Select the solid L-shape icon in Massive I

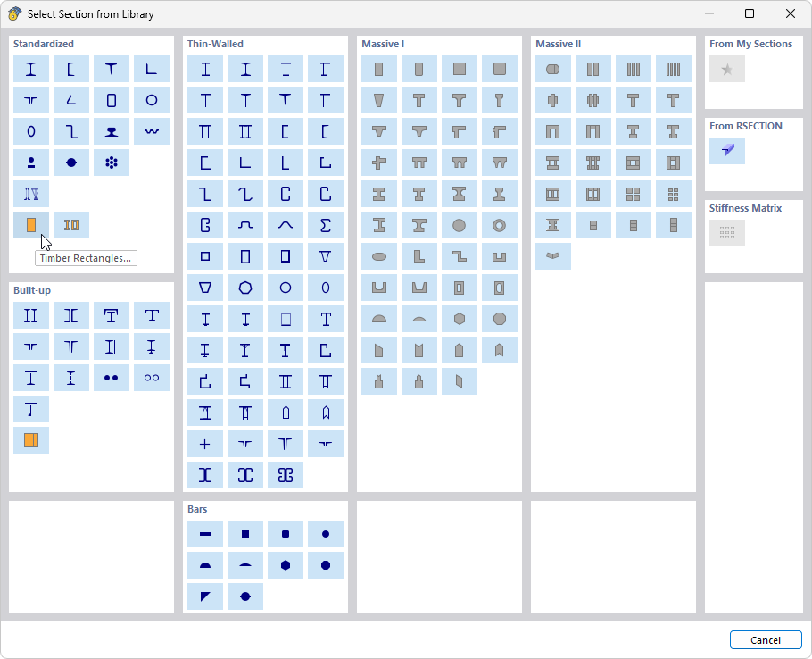(x=419, y=256)
